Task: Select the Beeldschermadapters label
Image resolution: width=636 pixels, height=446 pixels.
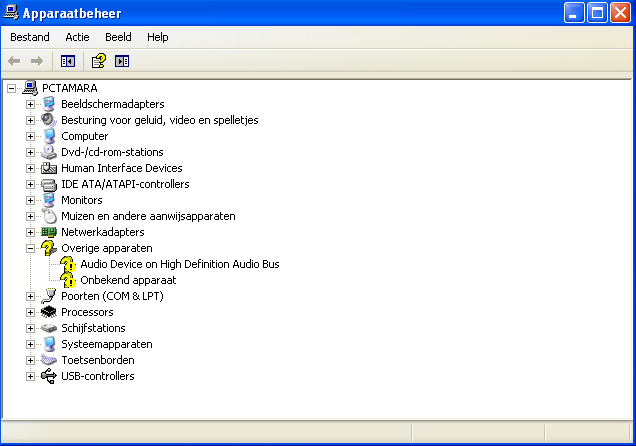Action: pyautogui.click(x=113, y=104)
